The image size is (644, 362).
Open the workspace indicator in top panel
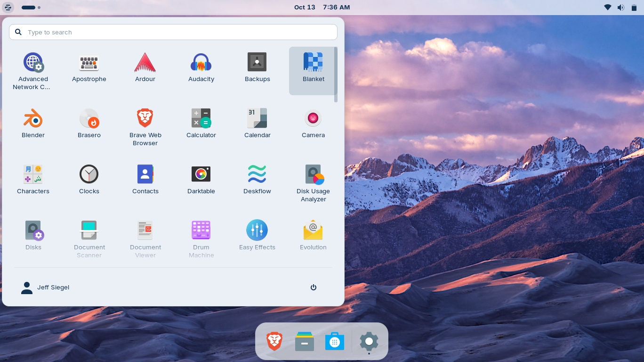click(31, 8)
